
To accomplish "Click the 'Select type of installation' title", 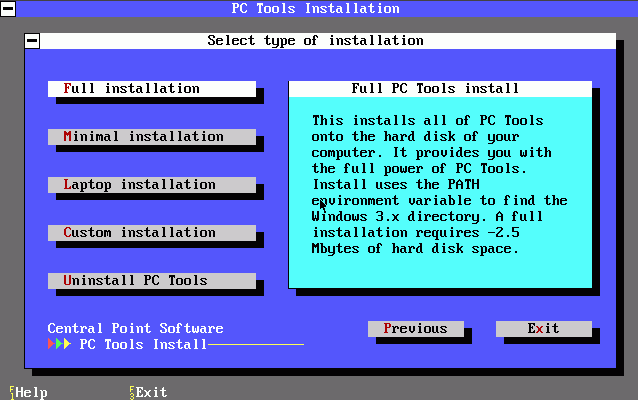I will (315, 41).
